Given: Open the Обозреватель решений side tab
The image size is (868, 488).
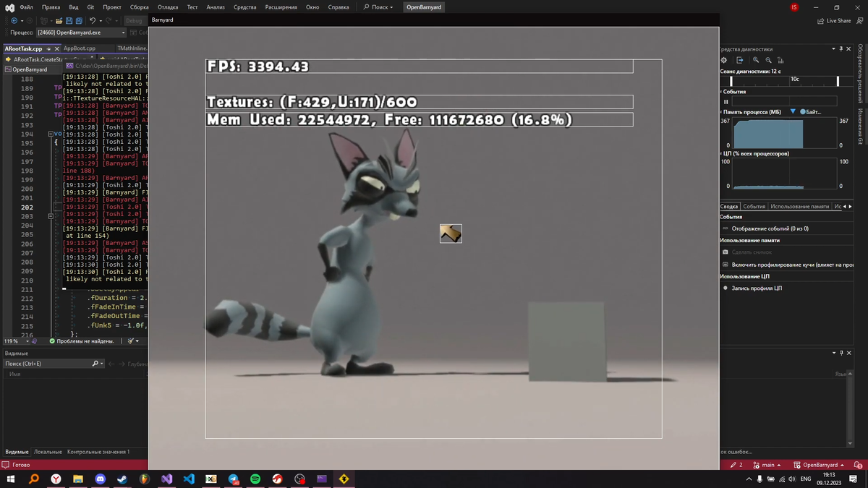Looking at the screenshot, I should pos(861,72).
